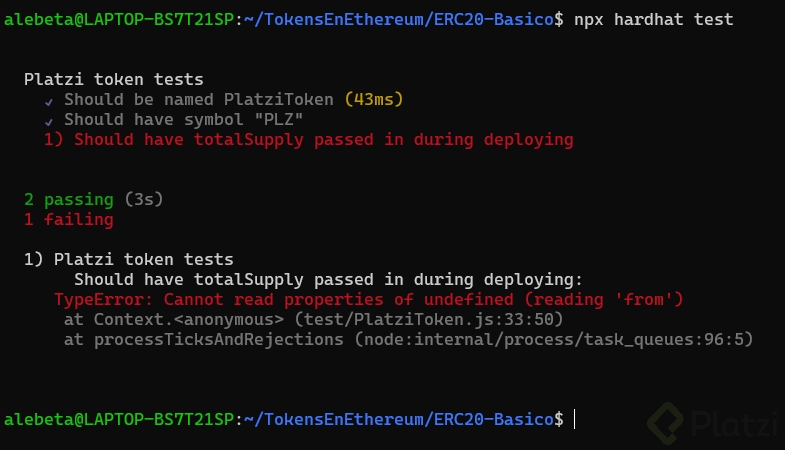Click the yellow "(43ms)" duration text

click(374, 99)
